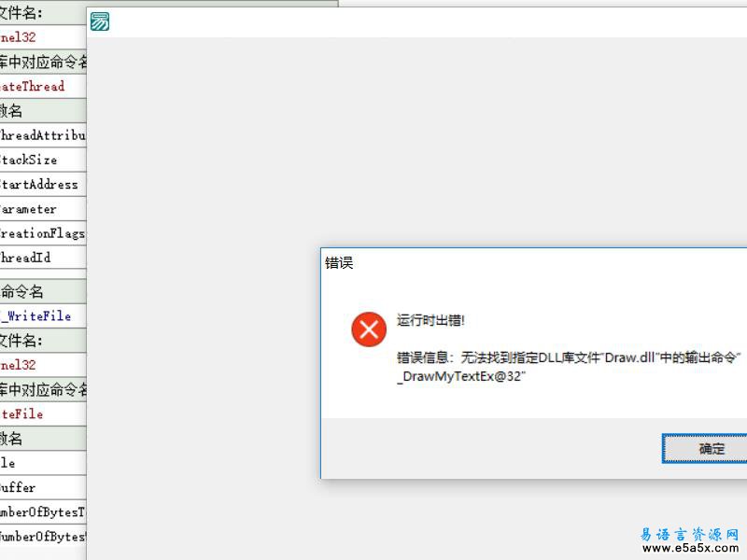Select the _WriteFile command name cell
Screen dimensions: 747x560
[x=43, y=315]
